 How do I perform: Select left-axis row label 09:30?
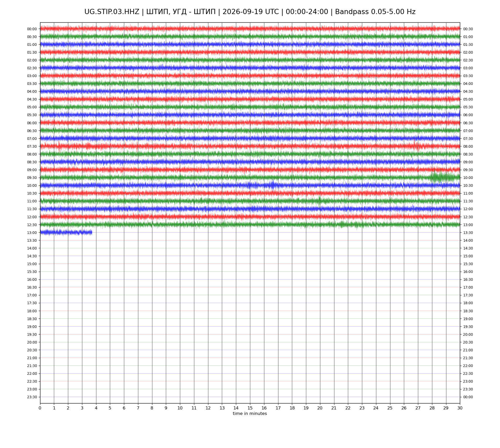32,178
